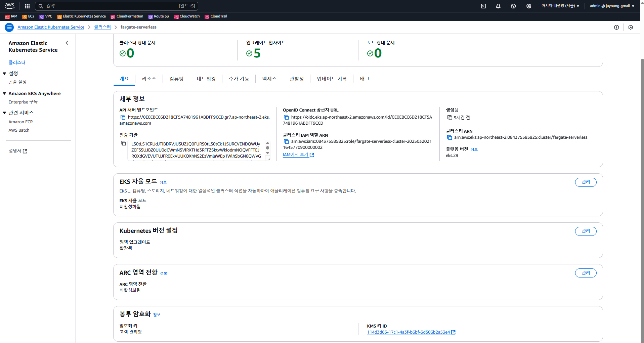Open the region selector 아시아 태평양 (서울)

pyautogui.click(x=560, y=6)
